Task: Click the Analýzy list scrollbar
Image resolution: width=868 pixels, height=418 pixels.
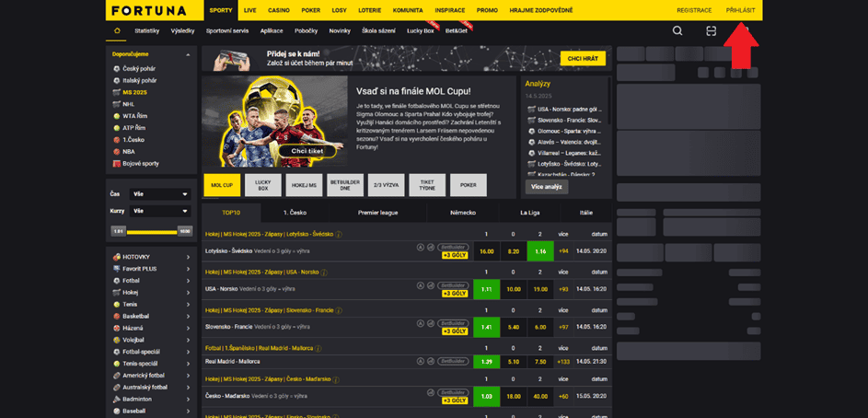Action: coord(610,100)
